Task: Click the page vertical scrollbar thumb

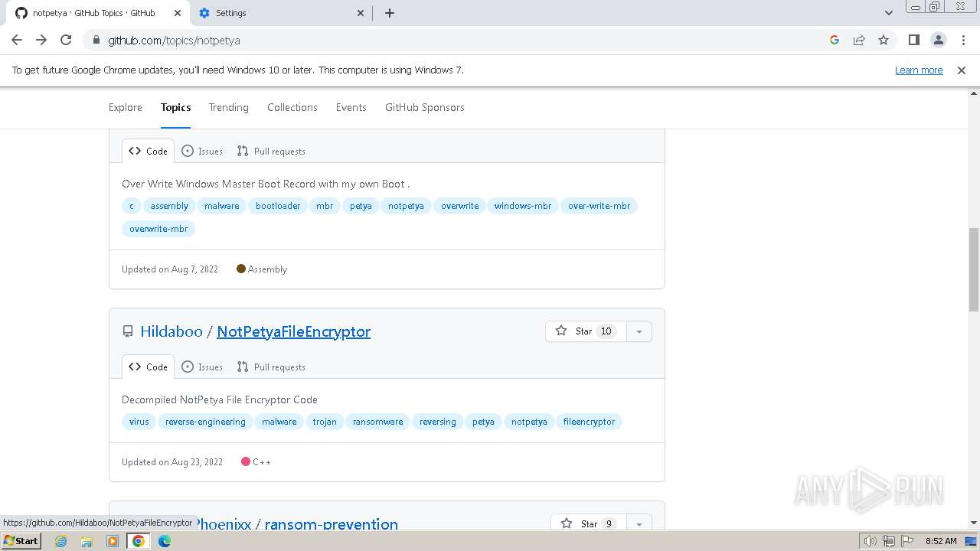Action: [x=974, y=269]
